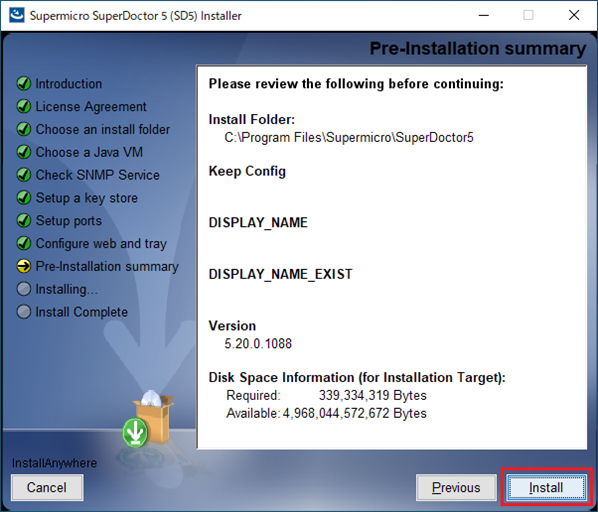Click the checkmark icon next to Choose a Java VM
The width and height of the screenshot is (598, 512).
tap(24, 152)
